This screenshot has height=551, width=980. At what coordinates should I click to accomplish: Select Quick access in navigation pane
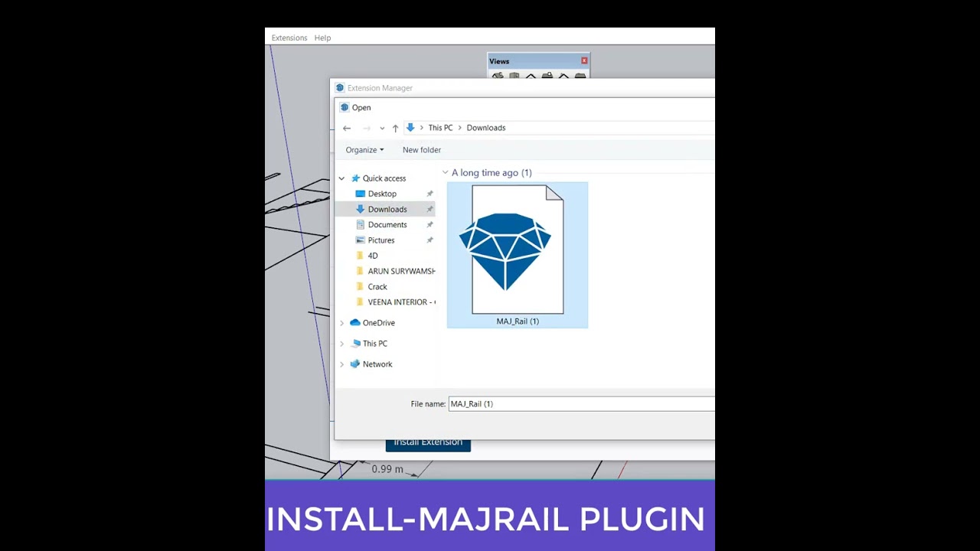384,178
